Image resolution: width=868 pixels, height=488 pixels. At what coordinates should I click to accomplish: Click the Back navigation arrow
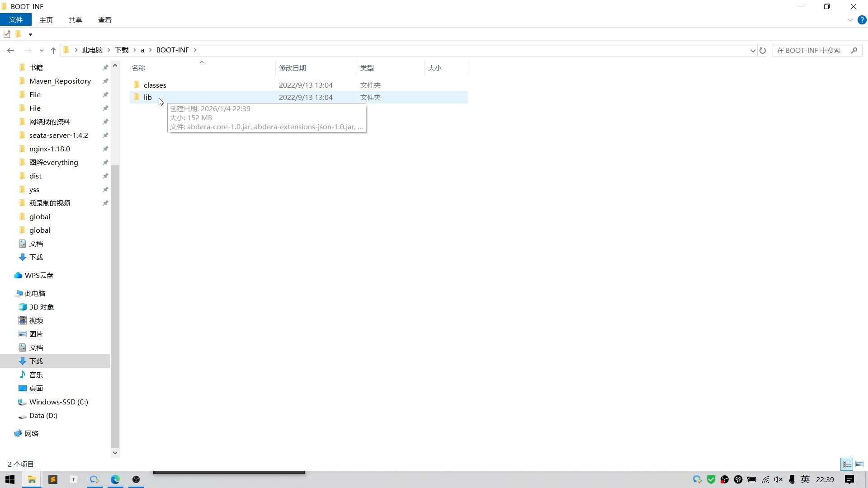pyautogui.click(x=11, y=51)
